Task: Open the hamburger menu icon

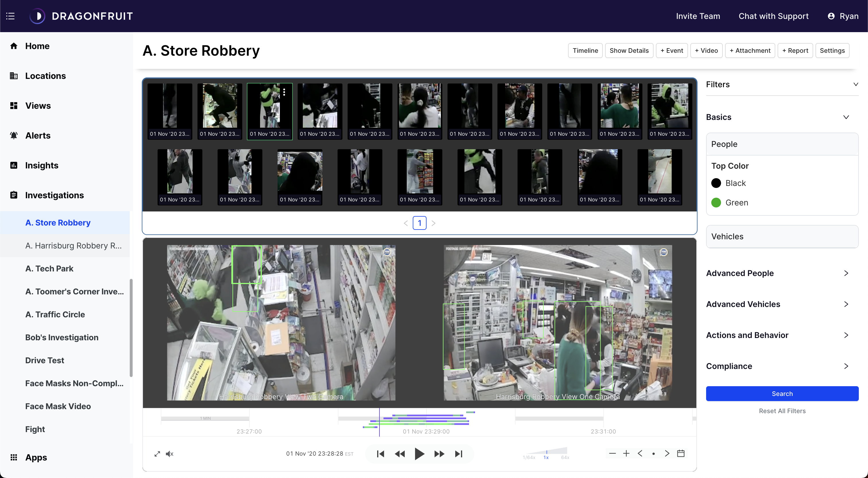Action: 10,16
